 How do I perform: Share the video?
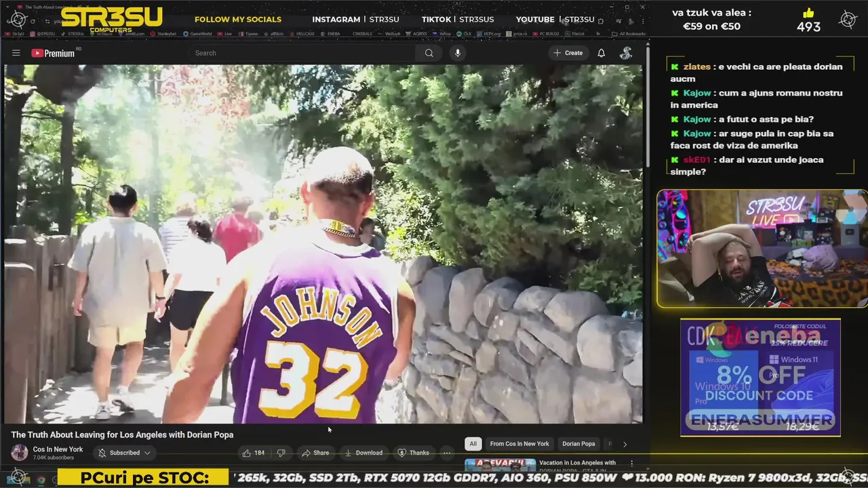tap(315, 453)
